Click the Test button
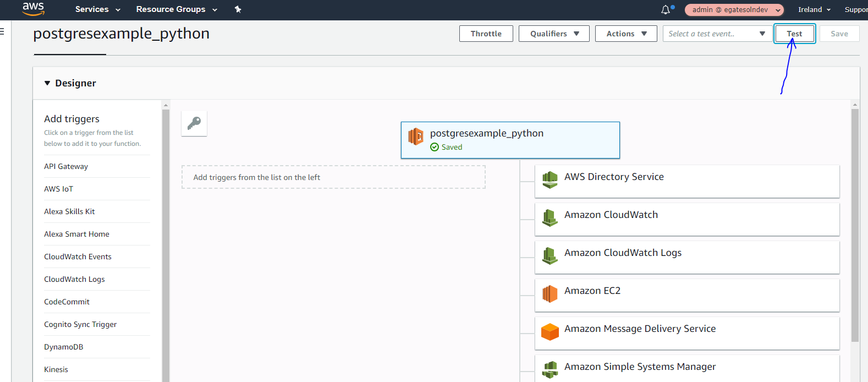 coord(794,34)
